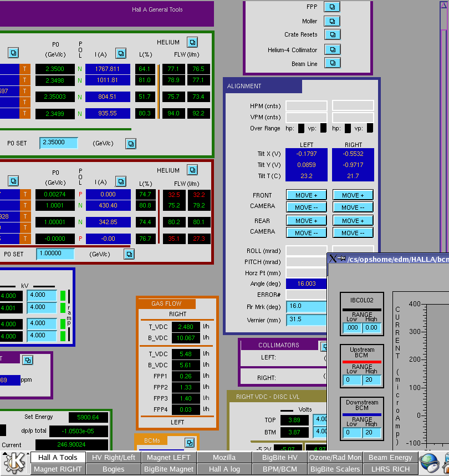
Task: Open display button beside 1.00000 P0 SET
Action: [x=129, y=254]
